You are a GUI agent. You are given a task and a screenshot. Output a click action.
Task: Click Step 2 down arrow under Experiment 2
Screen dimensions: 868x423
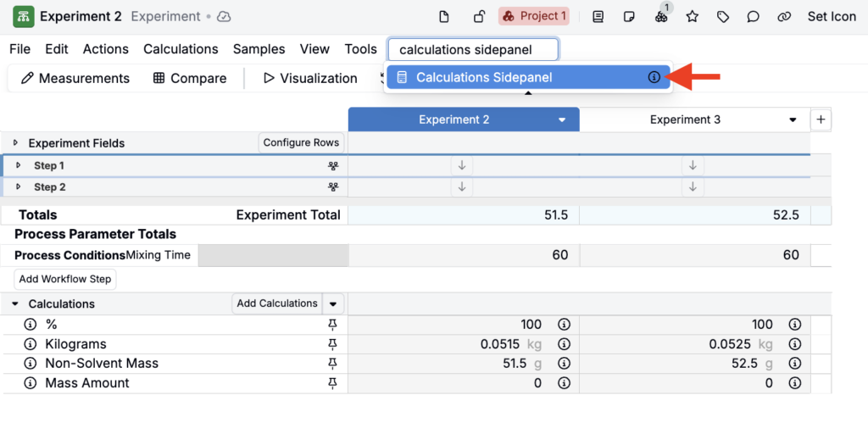[462, 187]
